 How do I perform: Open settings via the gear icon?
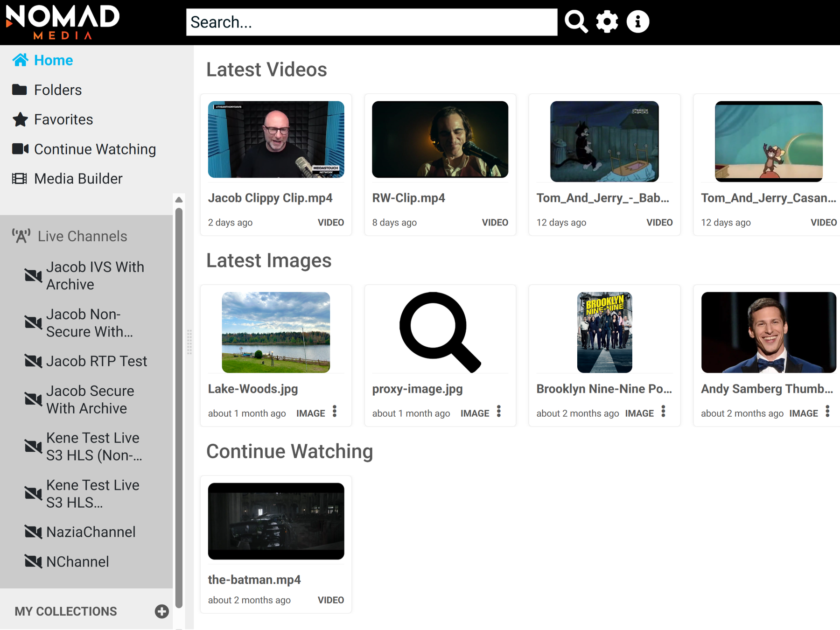(607, 22)
